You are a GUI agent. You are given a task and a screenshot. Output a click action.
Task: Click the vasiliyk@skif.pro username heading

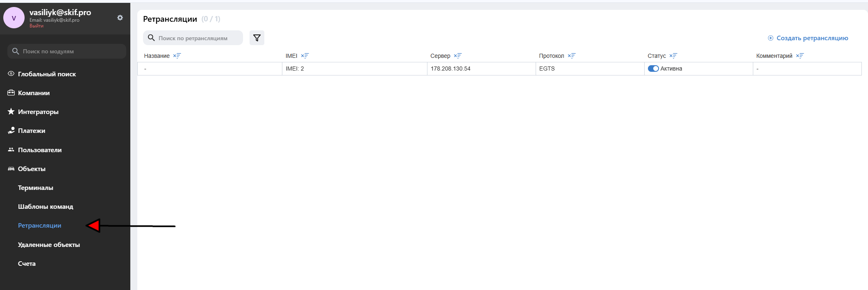coord(60,12)
